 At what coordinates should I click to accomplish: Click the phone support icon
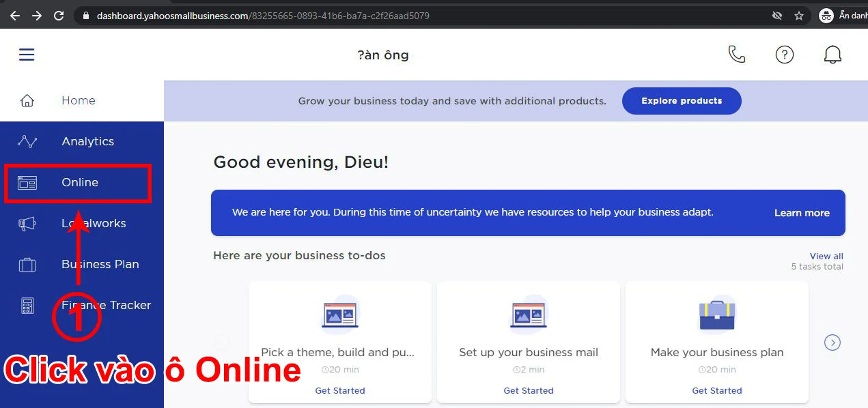click(x=737, y=55)
